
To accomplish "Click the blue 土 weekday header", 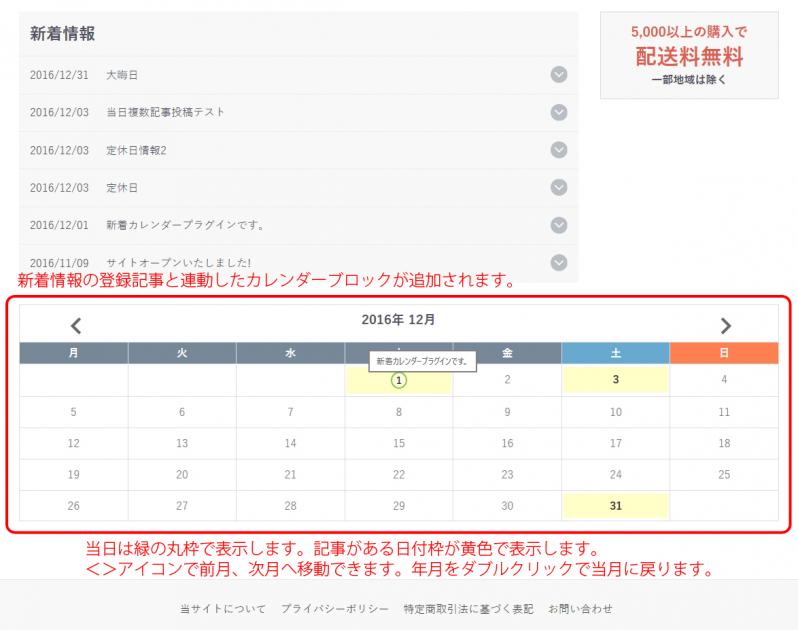I will (615, 353).
